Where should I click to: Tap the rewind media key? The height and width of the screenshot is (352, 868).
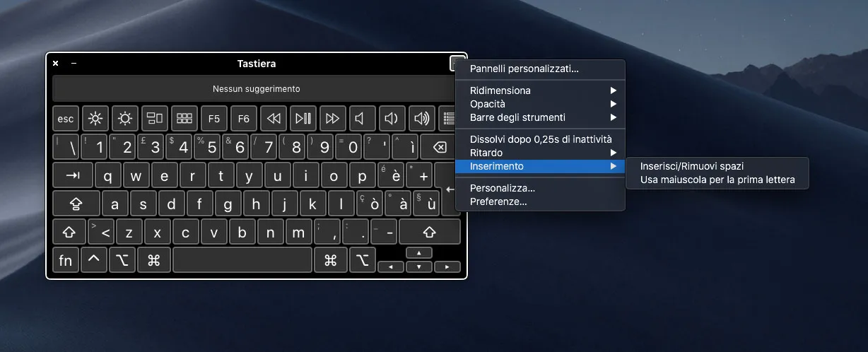pyautogui.click(x=274, y=118)
